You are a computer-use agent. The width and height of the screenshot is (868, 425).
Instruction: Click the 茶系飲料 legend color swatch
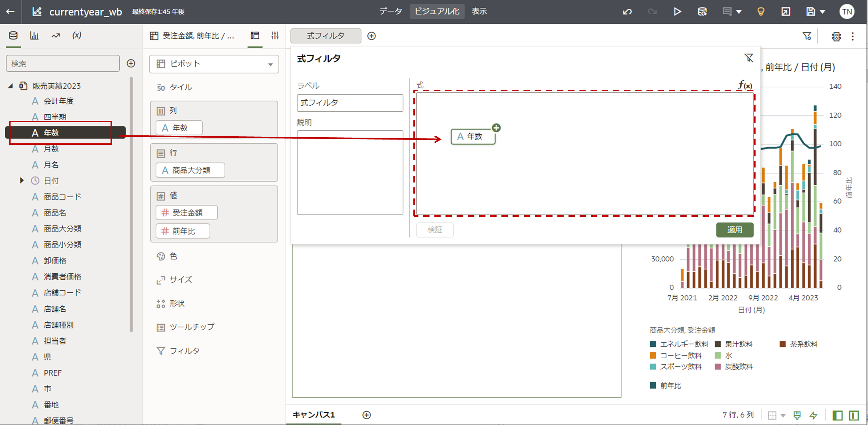click(782, 344)
